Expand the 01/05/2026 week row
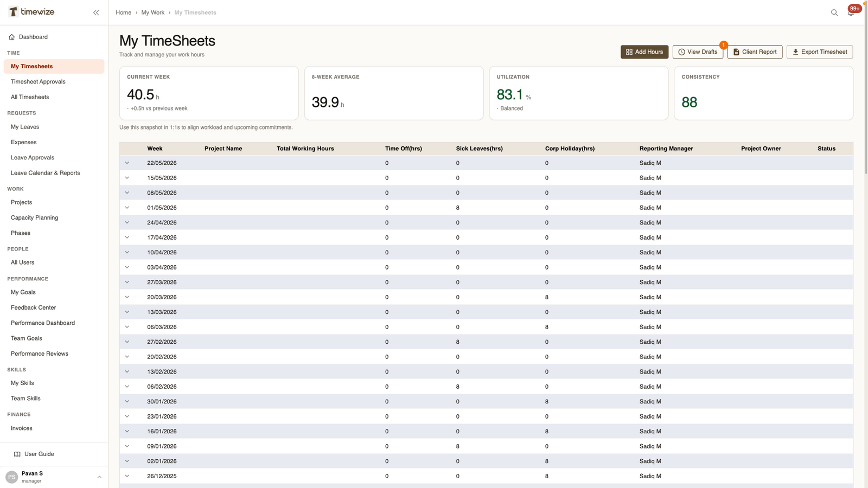This screenshot has width=868, height=488. pos(127,208)
